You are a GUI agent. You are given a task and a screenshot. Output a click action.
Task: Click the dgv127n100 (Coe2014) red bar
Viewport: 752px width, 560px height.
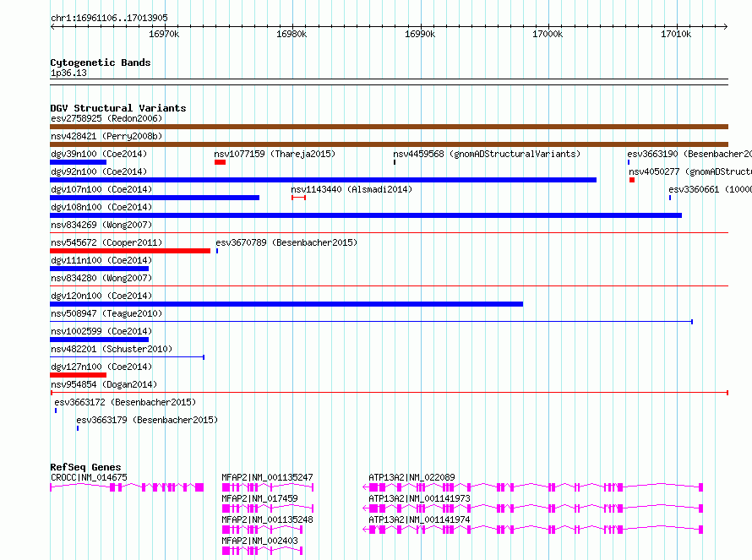point(79,375)
